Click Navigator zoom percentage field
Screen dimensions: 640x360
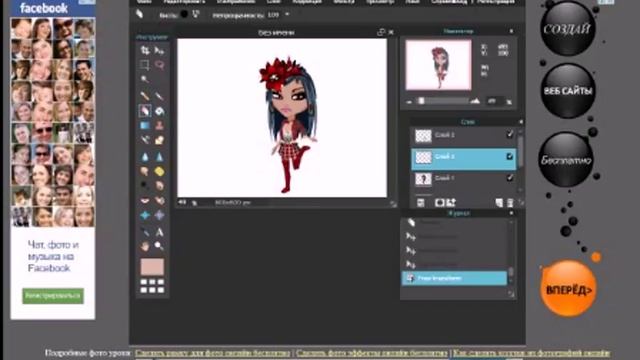coord(493,101)
